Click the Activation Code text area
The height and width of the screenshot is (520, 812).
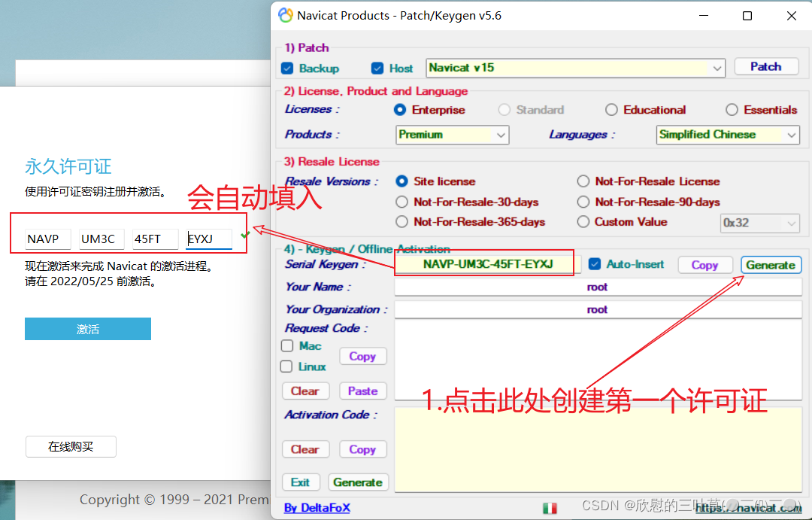(x=598, y=450)
